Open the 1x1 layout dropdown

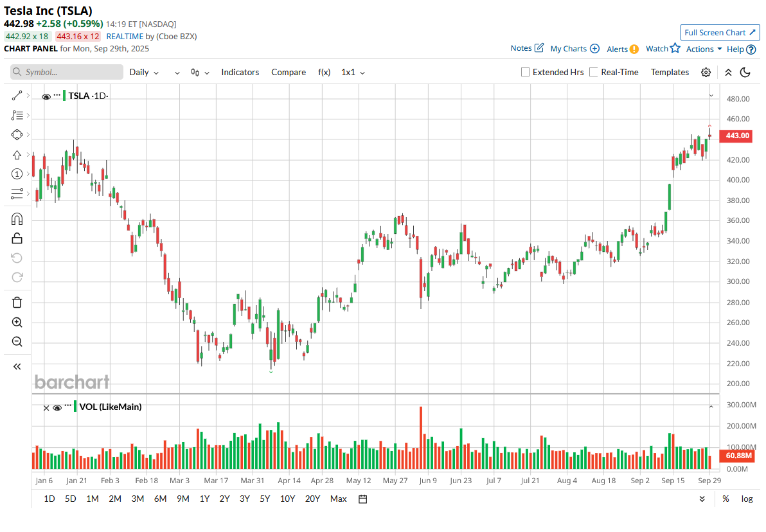(x=353, y=73)
